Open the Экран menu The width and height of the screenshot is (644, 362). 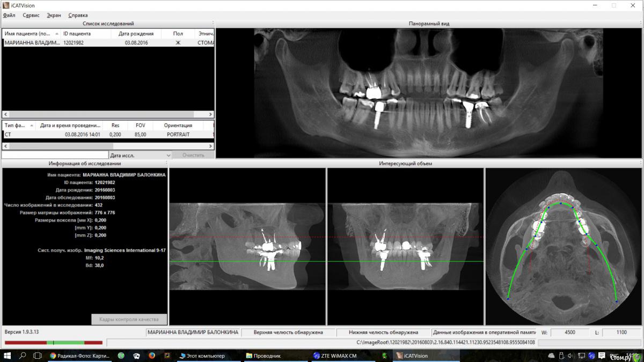click(54, 16)
